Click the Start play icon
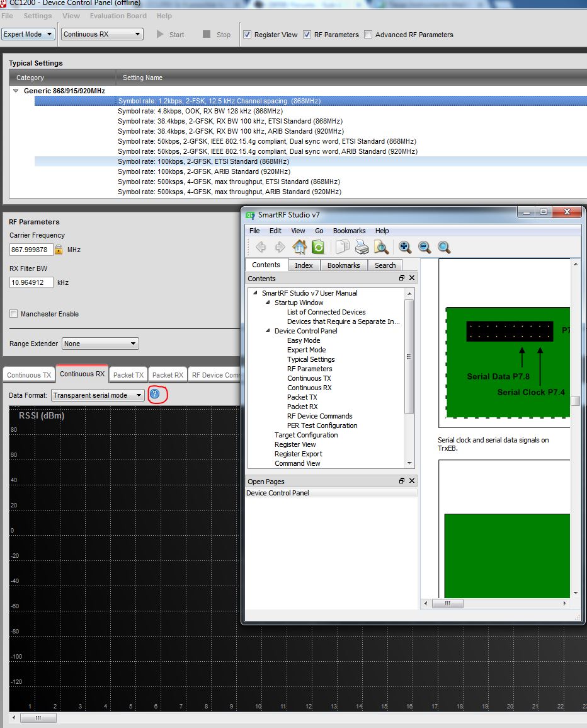This screenshot has height=728, width=587. tap(160, 35)
